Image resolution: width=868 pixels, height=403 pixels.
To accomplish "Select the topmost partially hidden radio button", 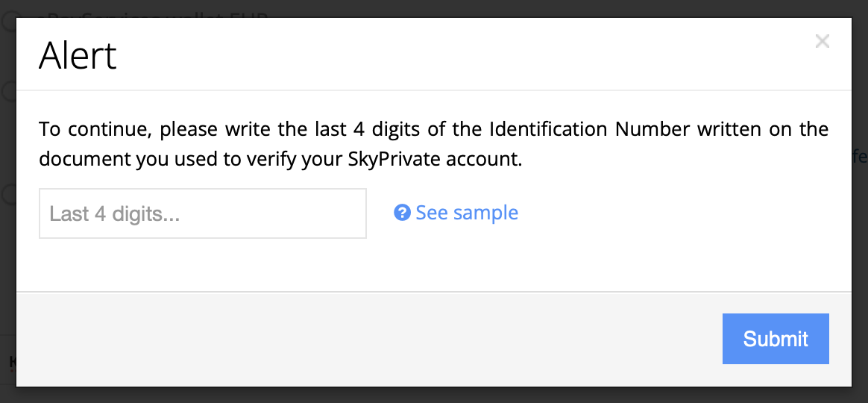I will click(x=9, y=21).
